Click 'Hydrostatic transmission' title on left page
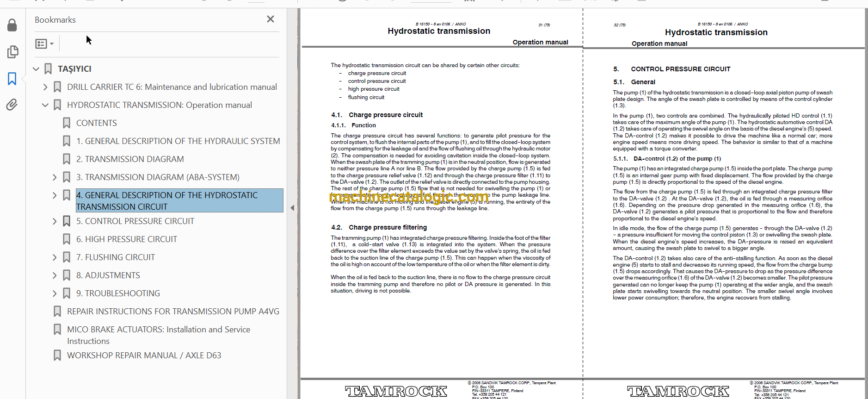 coord(439,31)
